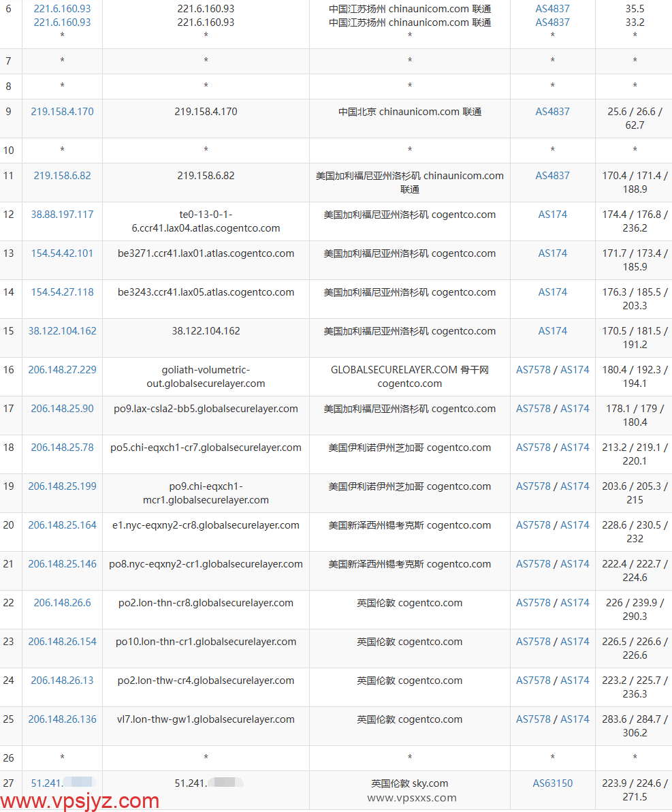Click latency 283.6 / 284.7 / 306.2
This screenshot has width=672, height=812.
635,727
